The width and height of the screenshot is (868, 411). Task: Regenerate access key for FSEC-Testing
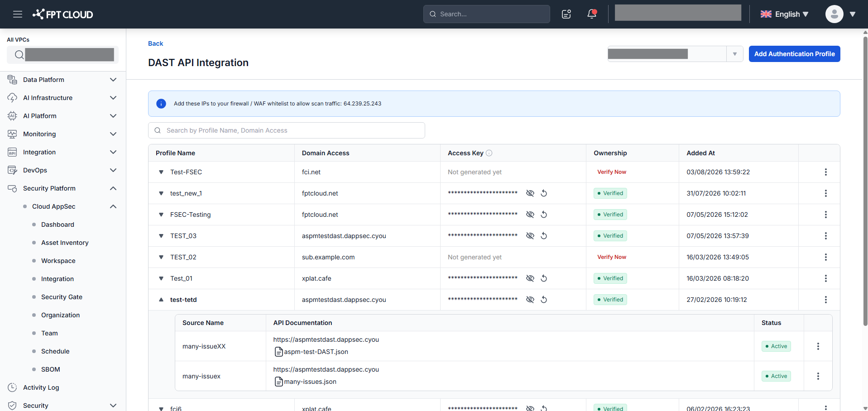[544, 215]
